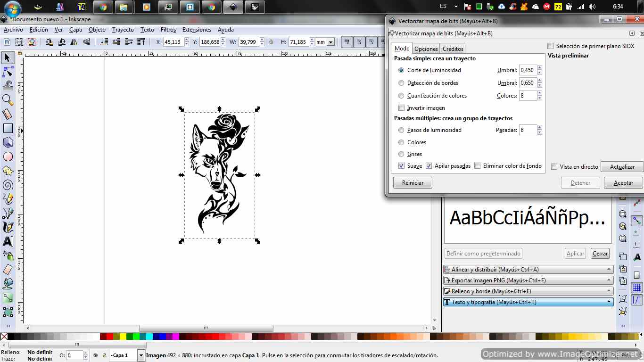
Task: Open the Capa 1 layer dropdown
Action: [x=141, y=355]
